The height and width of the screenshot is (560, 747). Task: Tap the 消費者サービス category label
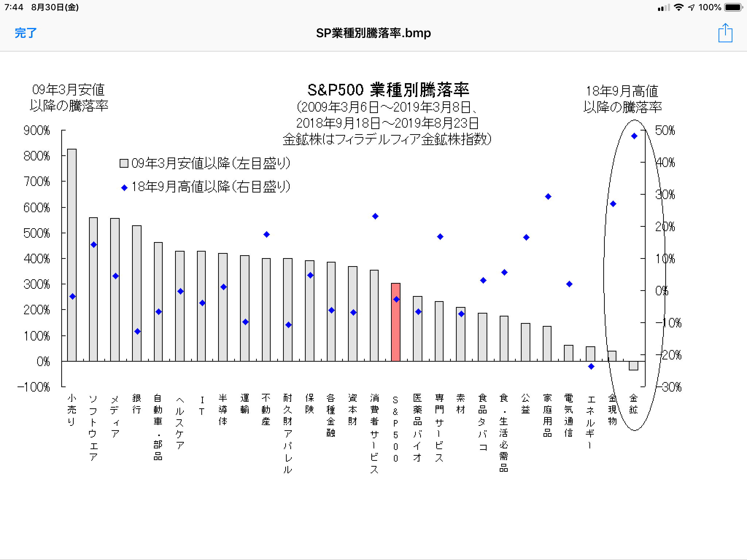(374, 434)
